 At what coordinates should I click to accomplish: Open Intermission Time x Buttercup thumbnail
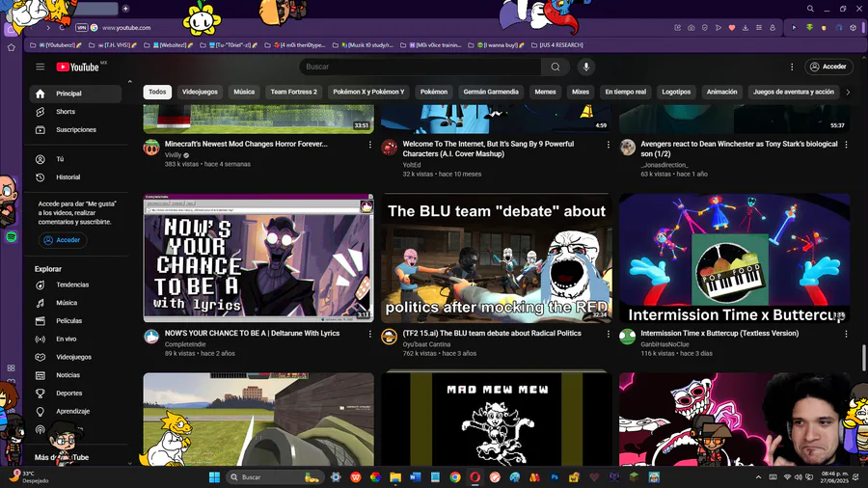735,258
